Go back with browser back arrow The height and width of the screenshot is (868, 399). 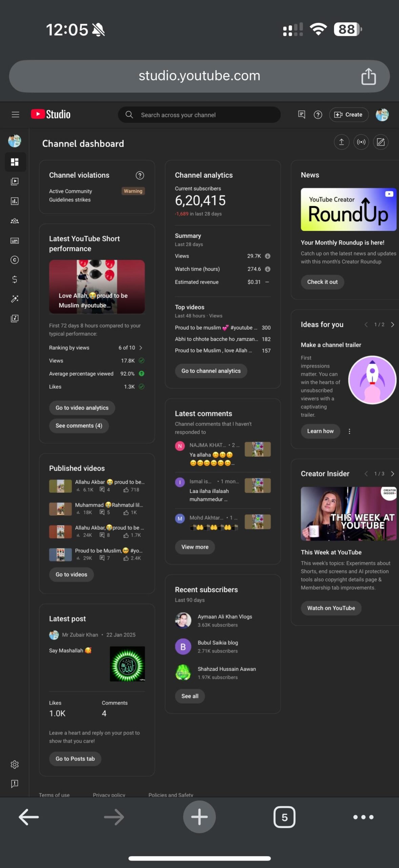tap(29, 817)
